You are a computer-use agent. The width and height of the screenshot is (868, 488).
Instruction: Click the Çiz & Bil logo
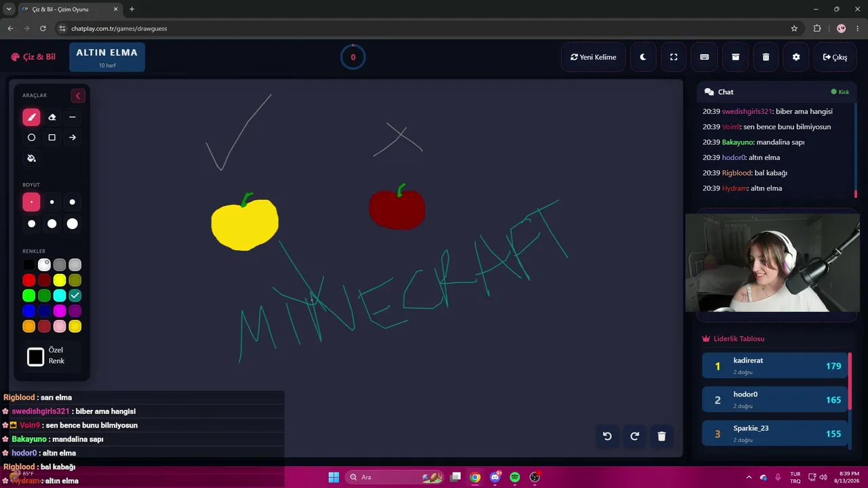(33, 57)
